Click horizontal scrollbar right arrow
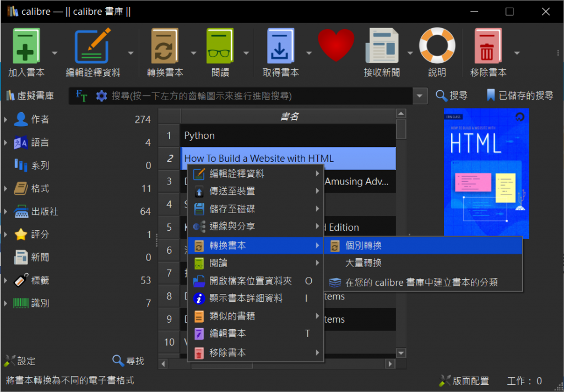This screenshot has height=392, width=564. coord(391,364)
